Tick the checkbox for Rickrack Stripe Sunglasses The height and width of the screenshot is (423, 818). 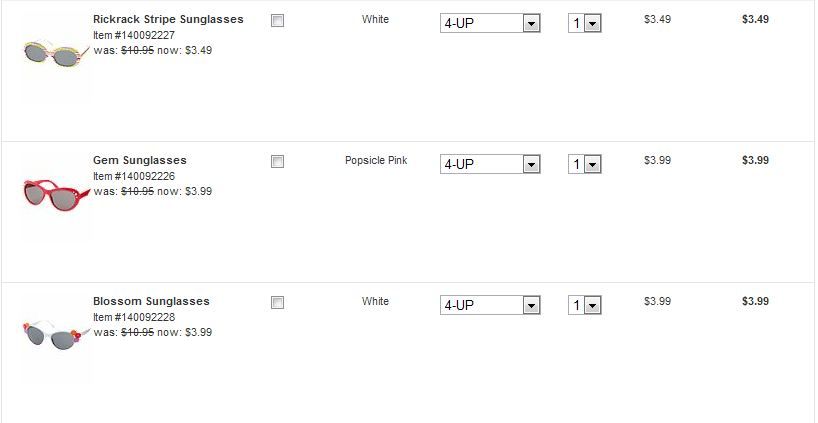pyautogui.click(x=277, y=21)
